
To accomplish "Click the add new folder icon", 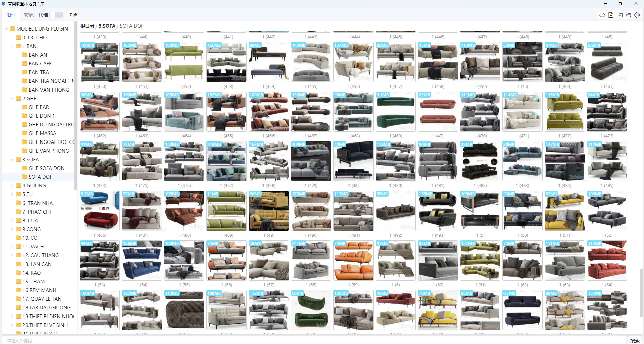I will point(620,15).
